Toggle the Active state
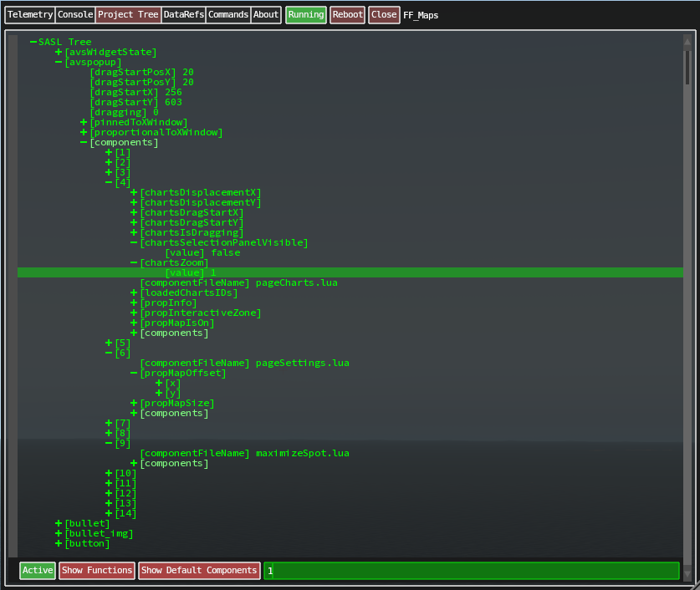Image resolution: width=700 pixels, height=590 pixels. pyautogui.click(x=37, y=571)
